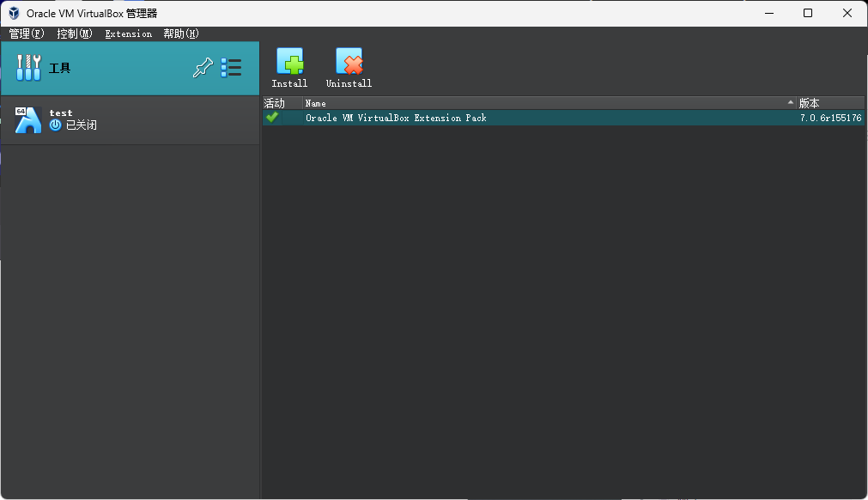Click the blue power status icon beside 已关闭
The image size is (868, 500).
coord(56,125)
